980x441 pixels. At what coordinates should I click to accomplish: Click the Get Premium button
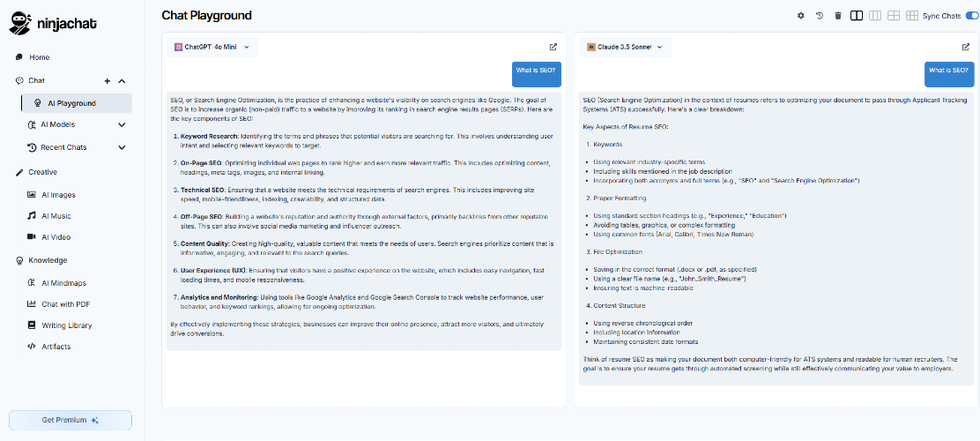70,421
